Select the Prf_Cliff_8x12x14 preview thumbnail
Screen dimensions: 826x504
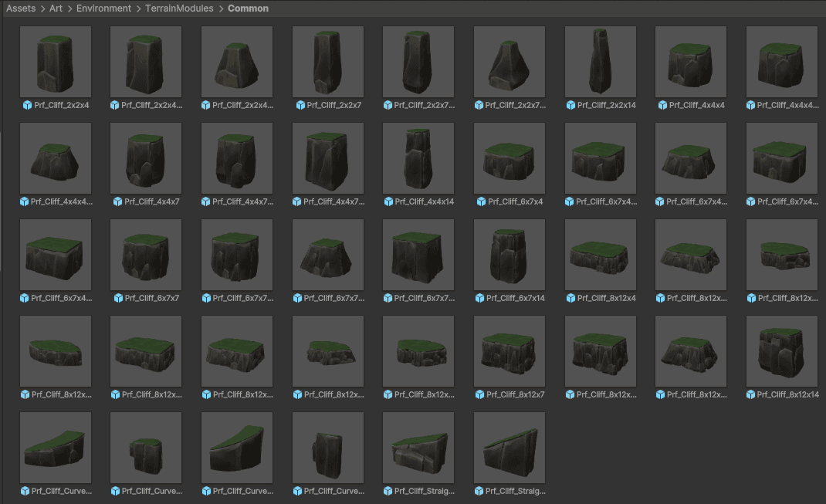tap(782, 350)
